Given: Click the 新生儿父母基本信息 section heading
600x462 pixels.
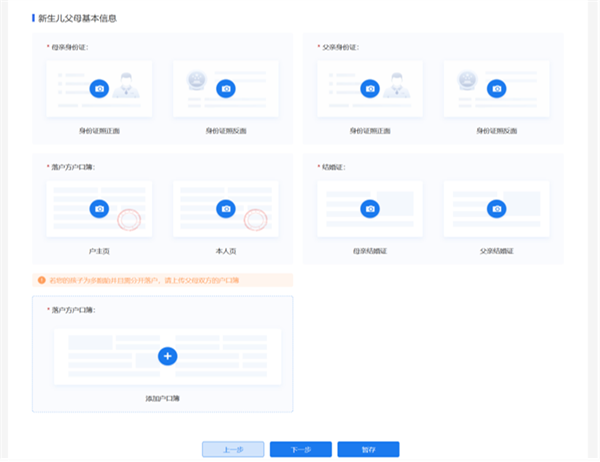Looking at the screenshot, I should [79, 18].
